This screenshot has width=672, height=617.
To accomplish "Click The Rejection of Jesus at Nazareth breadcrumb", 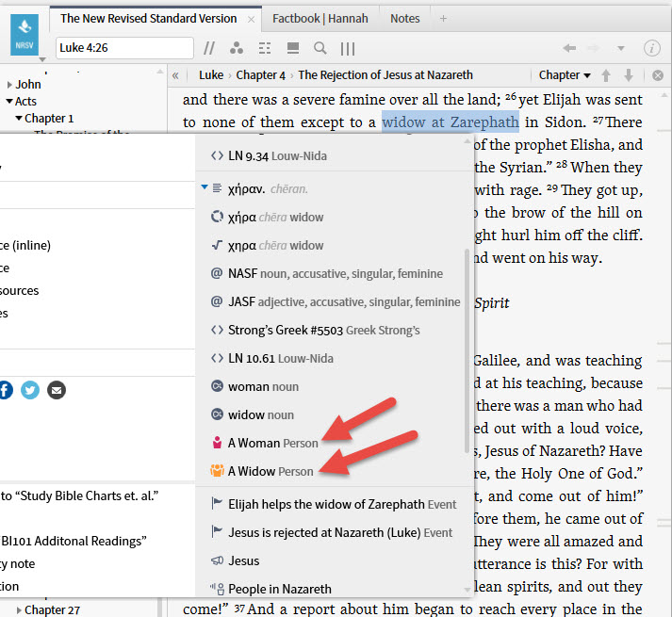I will (x=385, y=75).
